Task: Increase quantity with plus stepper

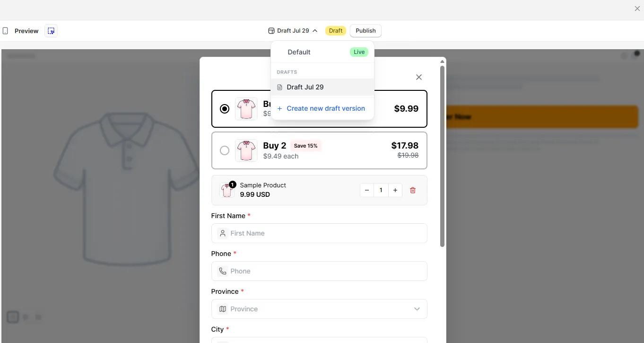Action: click(395, 190)
